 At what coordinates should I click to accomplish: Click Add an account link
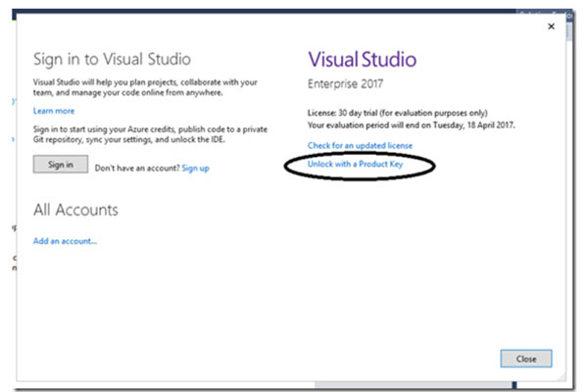tap(65, 241)
